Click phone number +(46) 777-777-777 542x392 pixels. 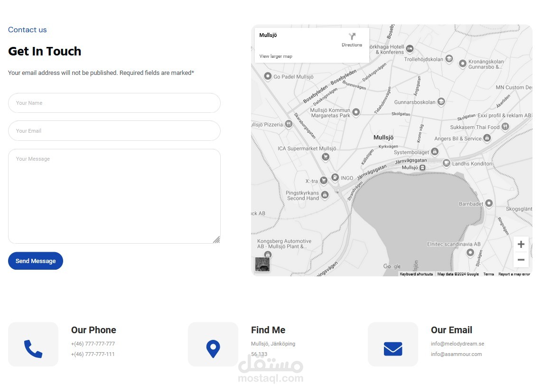pos(93,344)
